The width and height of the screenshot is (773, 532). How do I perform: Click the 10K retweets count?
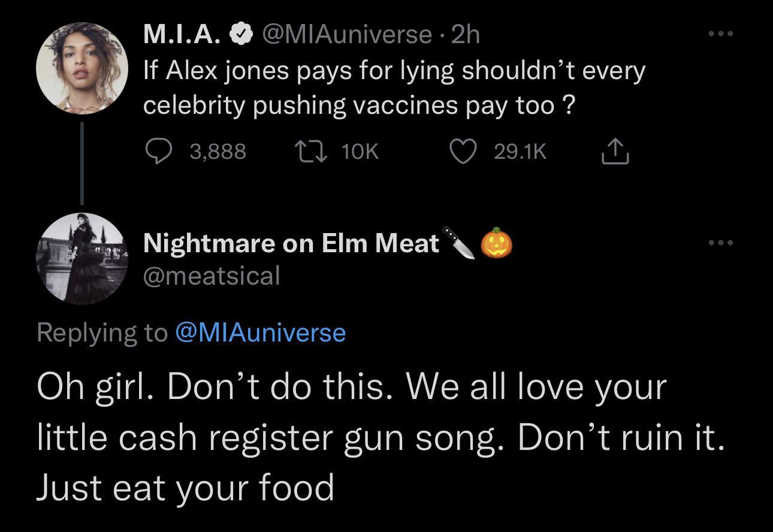360,151
